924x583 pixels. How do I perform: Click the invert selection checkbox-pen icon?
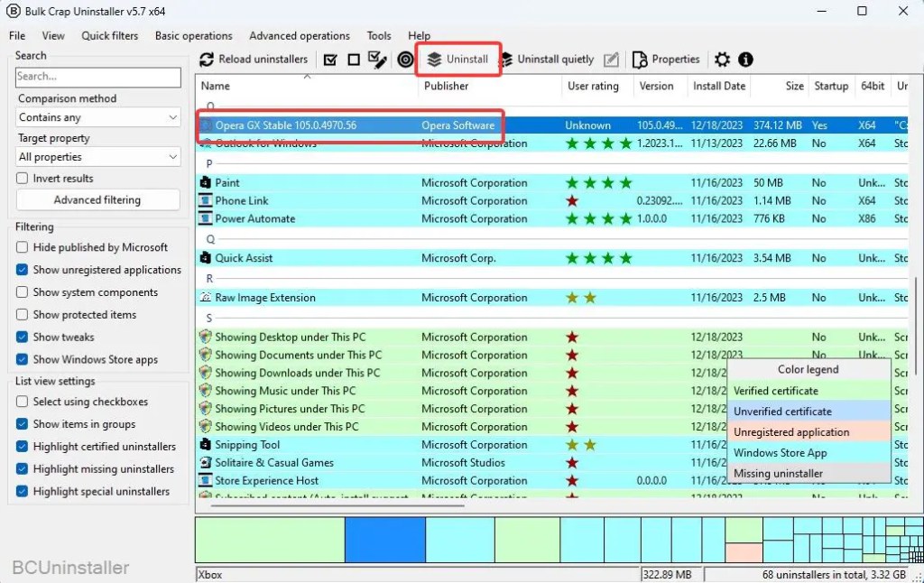377,60
